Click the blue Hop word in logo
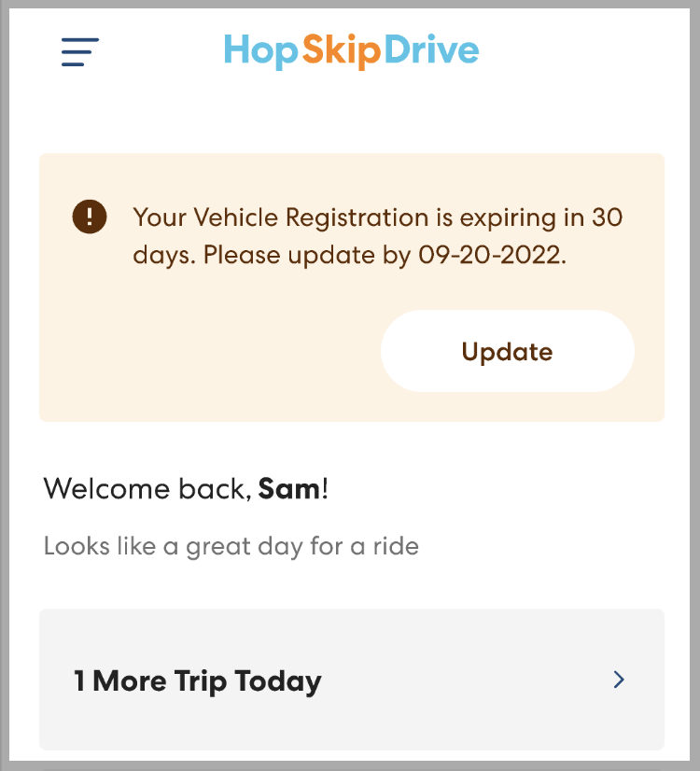This screenshot has width=700, height=771. point(261,50)
